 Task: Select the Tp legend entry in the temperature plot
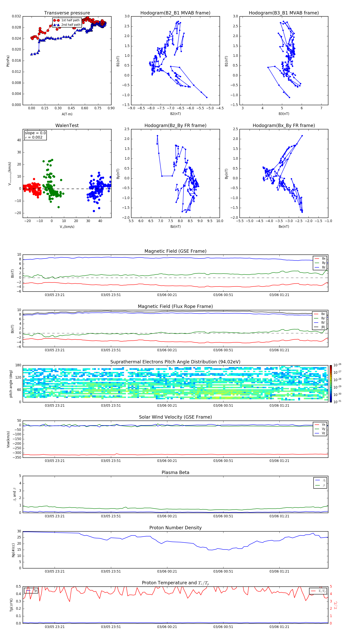31,591
